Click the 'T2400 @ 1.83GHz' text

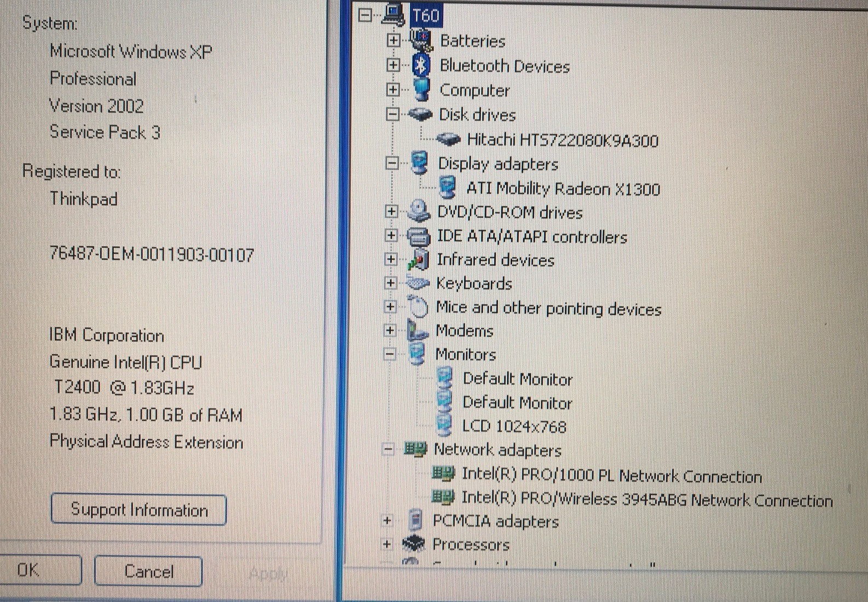(x=124, y=387)
